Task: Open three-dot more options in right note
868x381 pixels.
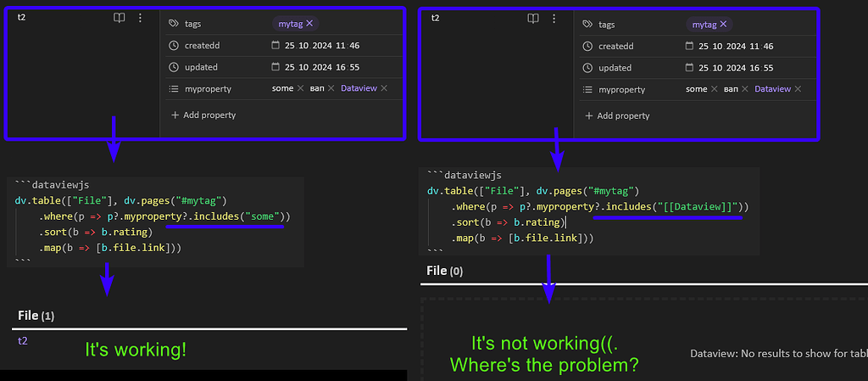Action: pyautogui.click(x=554, y=18)
